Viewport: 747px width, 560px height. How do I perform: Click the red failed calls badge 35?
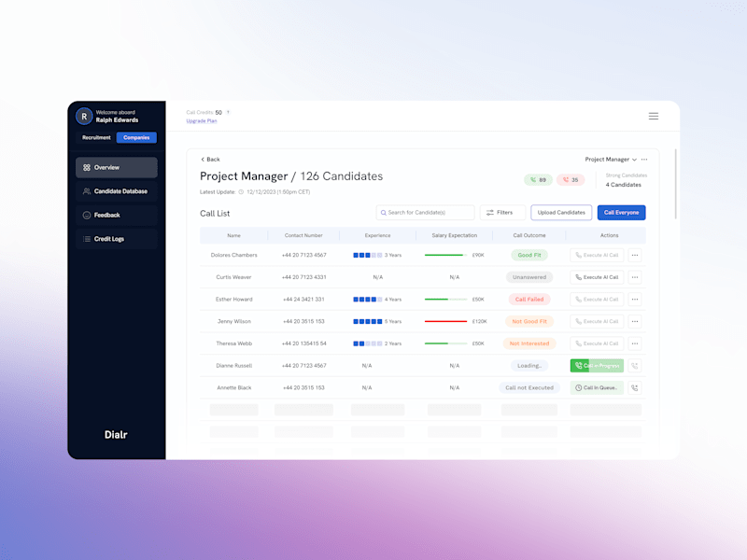[571, 180]
